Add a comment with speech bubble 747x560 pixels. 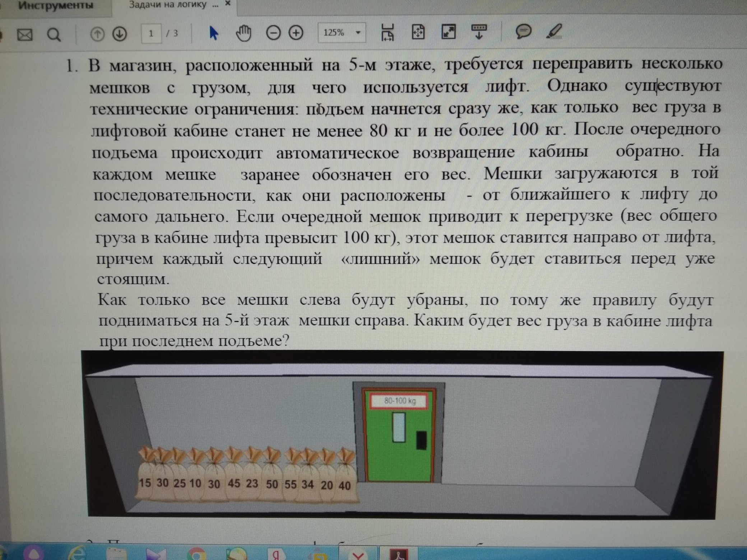(524, 32)
